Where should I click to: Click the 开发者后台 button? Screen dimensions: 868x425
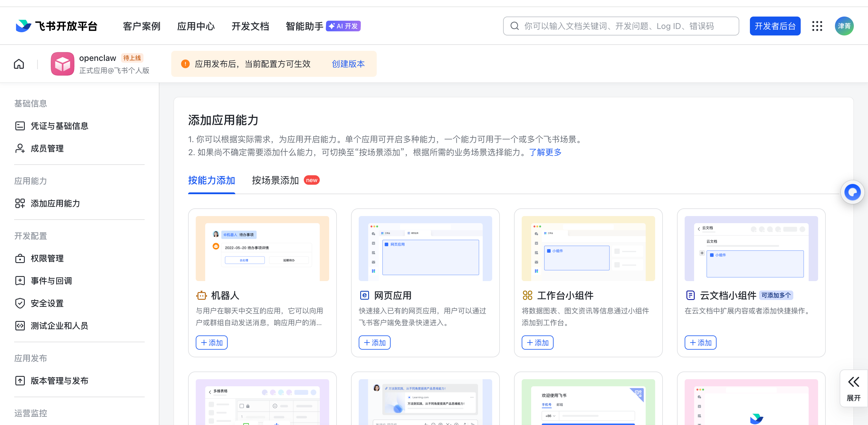[x=775, y=26]
